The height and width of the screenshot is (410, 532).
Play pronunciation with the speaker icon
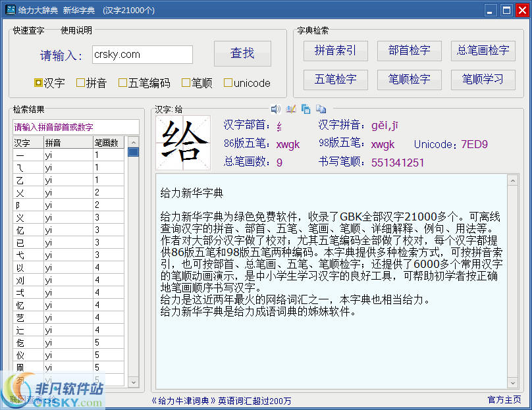coord(275,109)
